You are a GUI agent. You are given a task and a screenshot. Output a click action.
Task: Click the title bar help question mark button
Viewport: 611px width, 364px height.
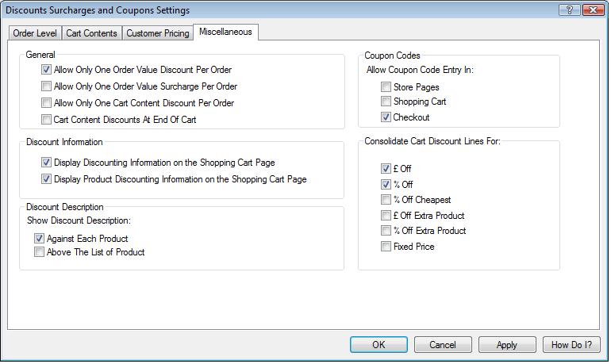click(569, 10)
